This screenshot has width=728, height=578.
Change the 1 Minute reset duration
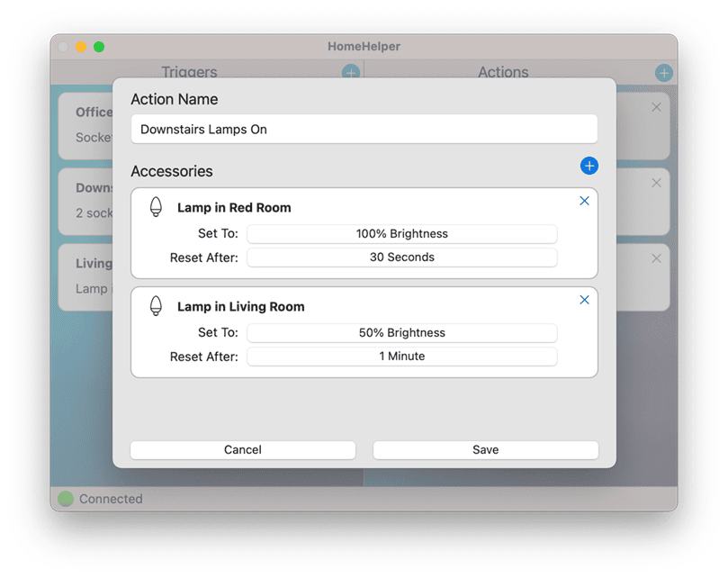click(x=401, y=357)
